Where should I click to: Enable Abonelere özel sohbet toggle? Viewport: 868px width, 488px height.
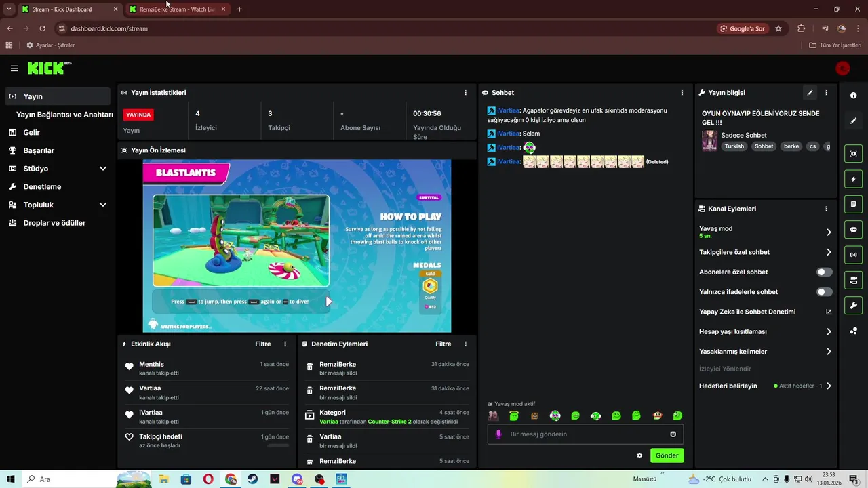pyautogui.click(x=824, y=272)
